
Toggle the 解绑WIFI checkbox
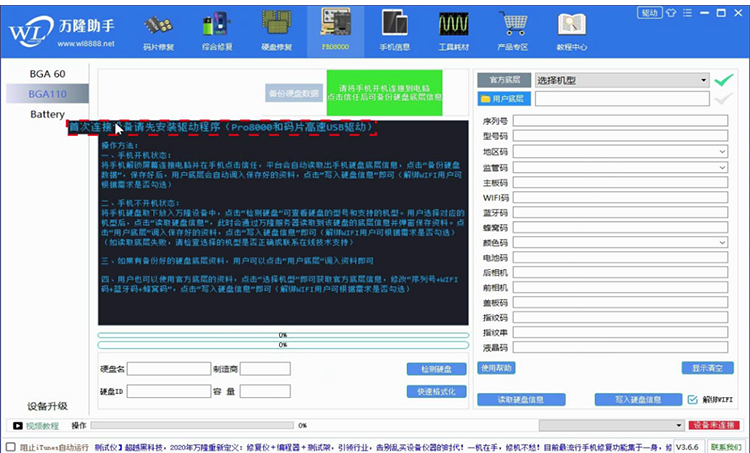tap(692, 400)
